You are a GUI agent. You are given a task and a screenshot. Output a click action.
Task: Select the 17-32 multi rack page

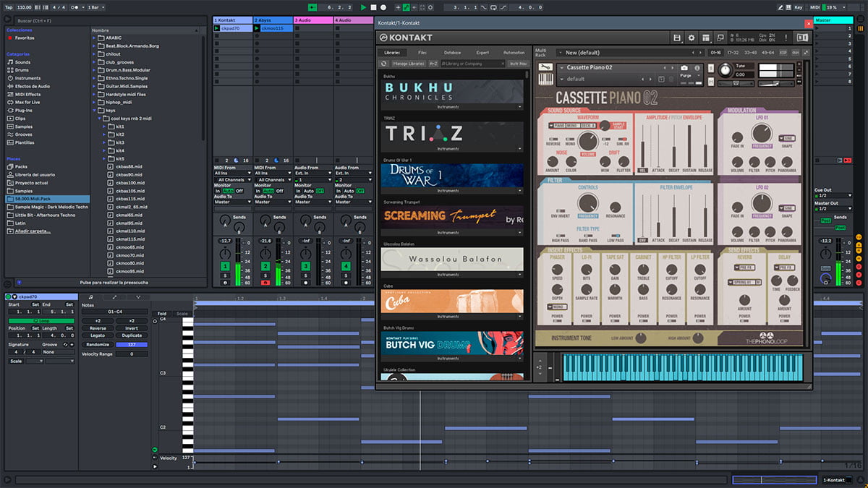click(733, 53)
